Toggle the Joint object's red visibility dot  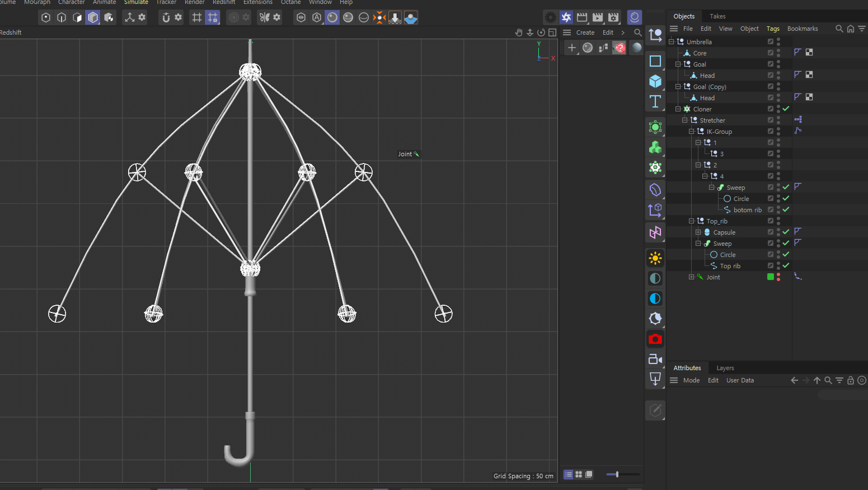[x=778, y=277]
